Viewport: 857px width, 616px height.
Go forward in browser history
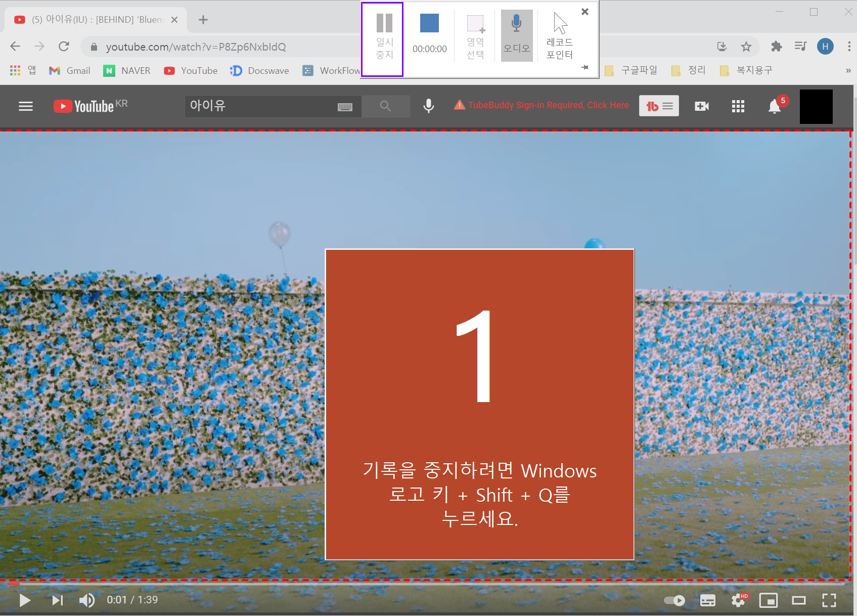39,47
